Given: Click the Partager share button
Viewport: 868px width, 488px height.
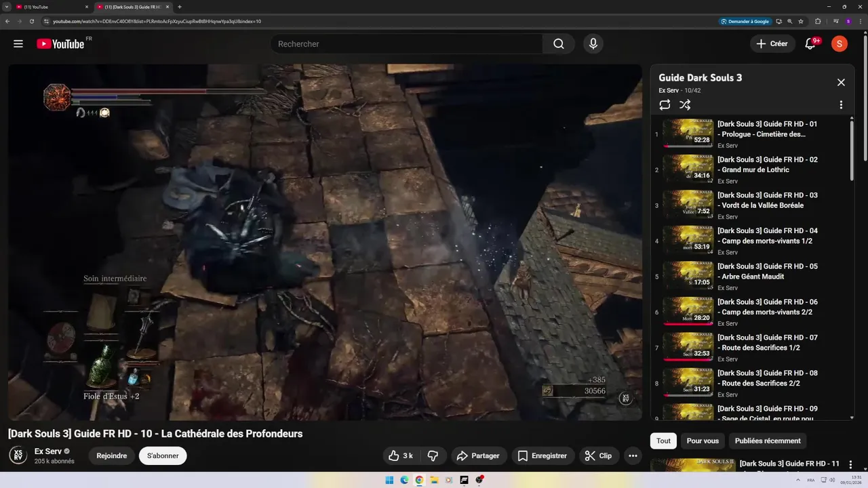Looking at the screenshot, I should [x=478, y=456].
